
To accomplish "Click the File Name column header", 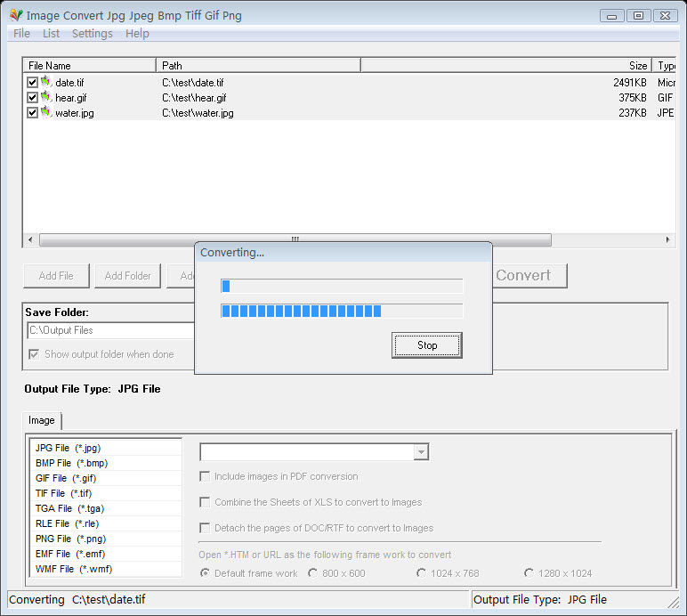I will click(x=89, y=66).
